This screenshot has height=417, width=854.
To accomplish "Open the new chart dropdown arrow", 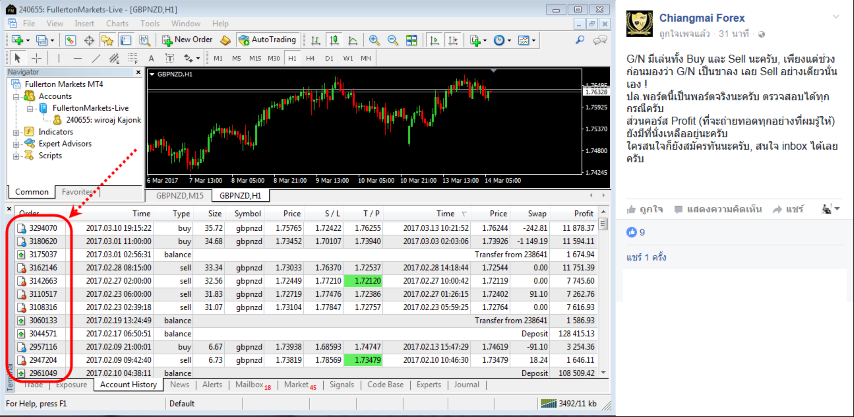I will [x=28, y=40].
